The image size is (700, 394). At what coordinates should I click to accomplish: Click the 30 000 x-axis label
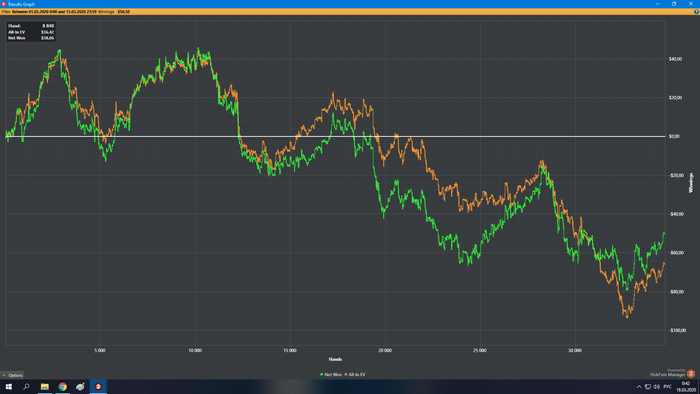coord(575,351)
